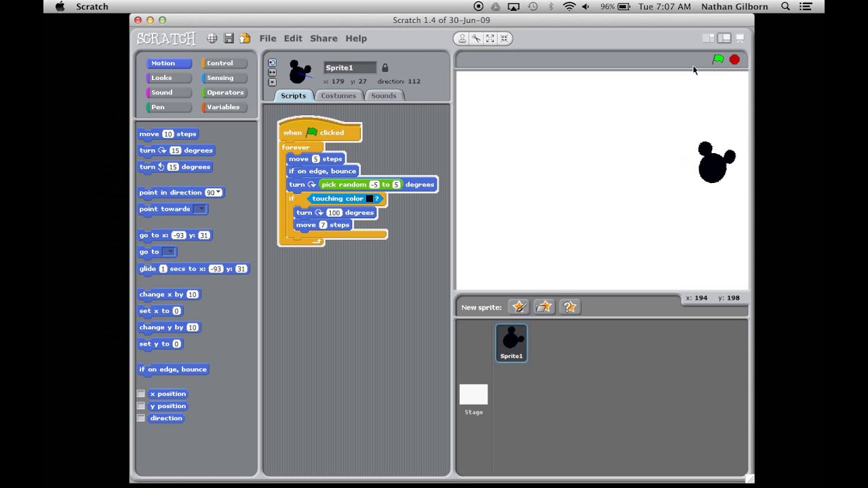Open the Edit menu
The width and height of the screenshot is (868, 488).
point(293,39)
